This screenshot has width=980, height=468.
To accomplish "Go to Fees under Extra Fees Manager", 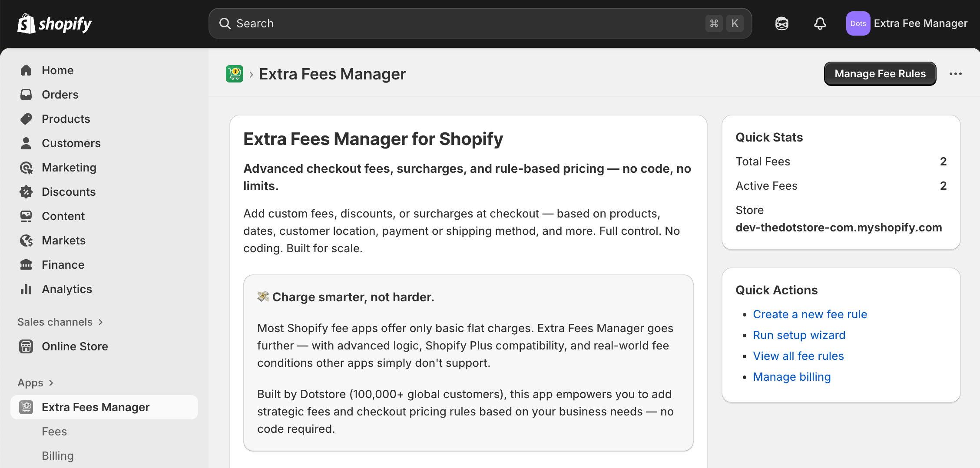I will [x=54, y=432].
